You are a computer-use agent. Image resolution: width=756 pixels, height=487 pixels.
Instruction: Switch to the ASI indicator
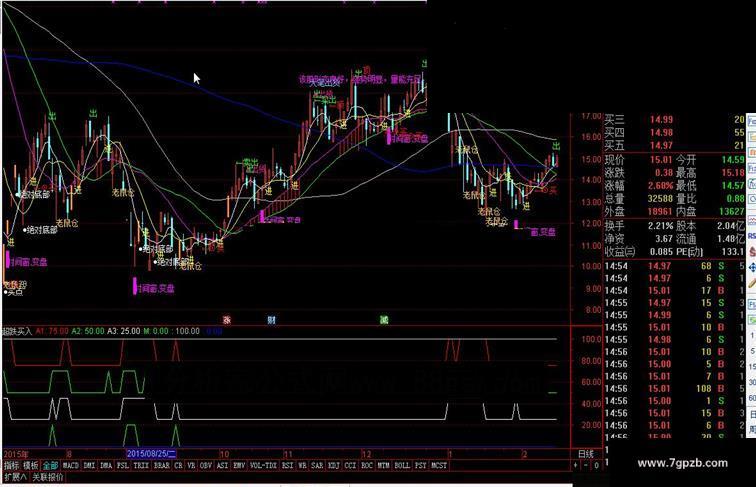(x=222, y=466)
